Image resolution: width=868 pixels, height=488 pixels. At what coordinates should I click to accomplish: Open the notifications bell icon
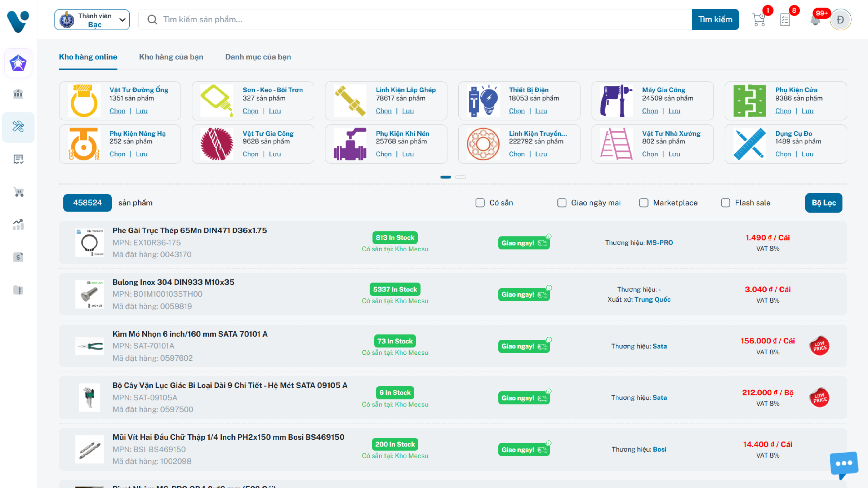pos(815,19)
